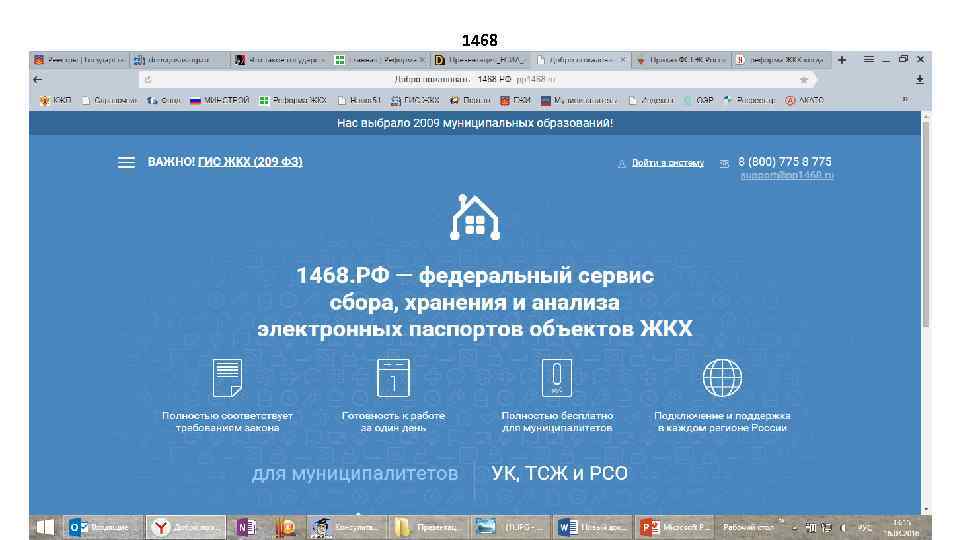Click the banner 'Нас выбрало 2009 муниципальных образований!'

(x=475, y=123)
